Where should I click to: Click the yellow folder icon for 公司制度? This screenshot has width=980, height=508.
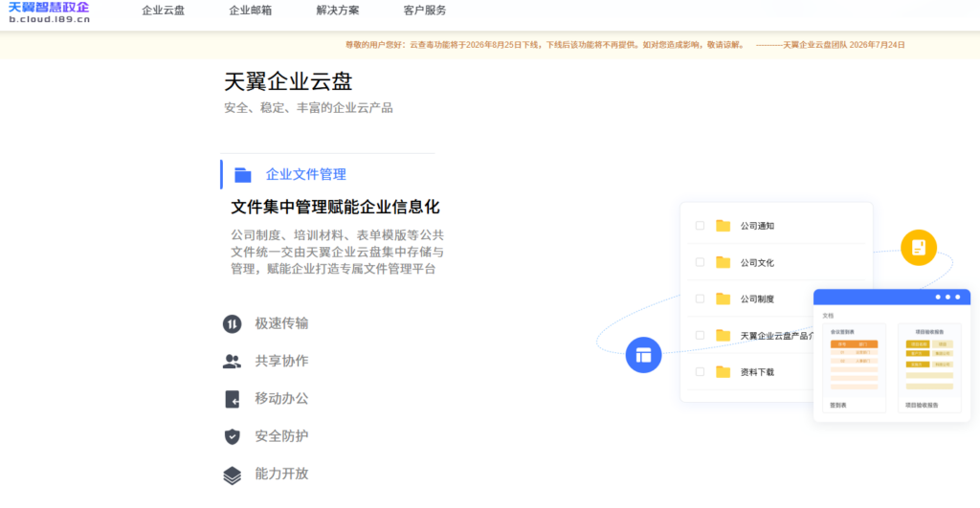[x=724, y=298]
